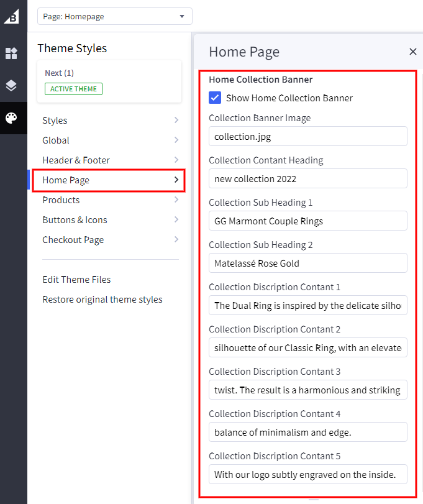Open the Page: Homepage dropdown
The width and height of the screenshot is (423, 504).
click(115, 16)
